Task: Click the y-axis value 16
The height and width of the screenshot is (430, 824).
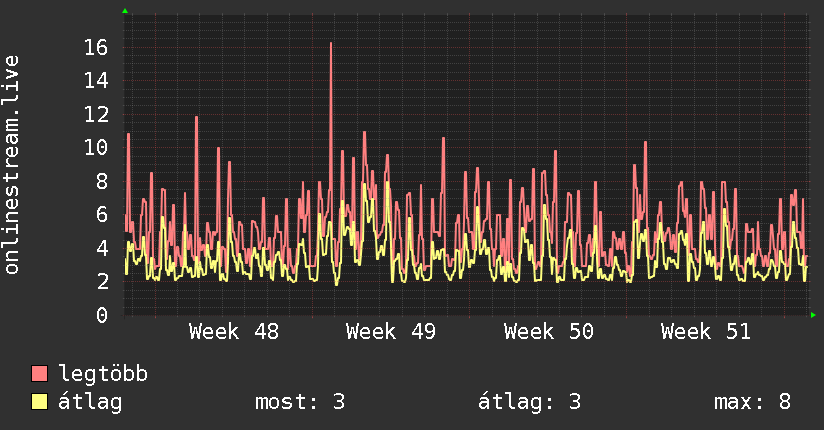Action: point(96,48)
